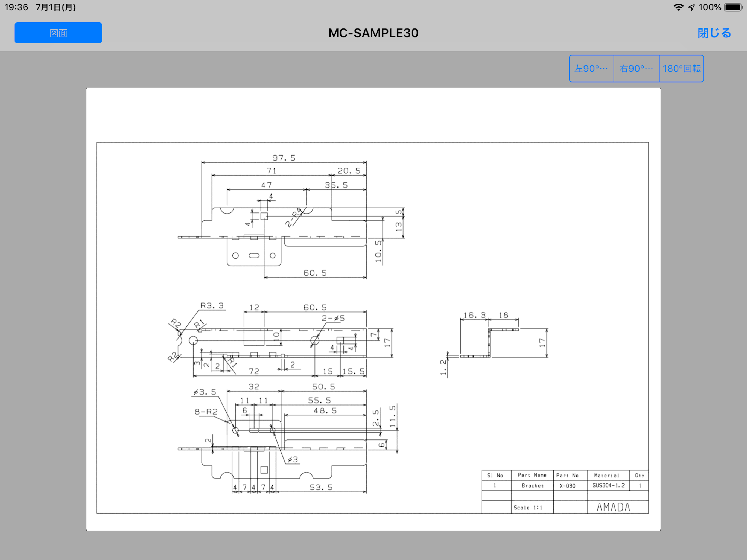Tap the 48.5 dimension label
747x560 pixels.
[x=325, y=411]
